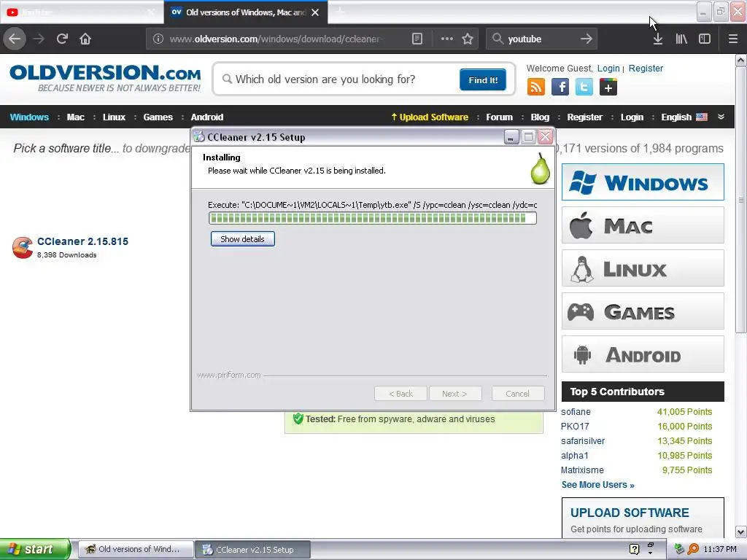Image resolution: width=747 pixels, height=560 pixels.
Task: Click the browser Back arrow button
Action: click(15, 39)
